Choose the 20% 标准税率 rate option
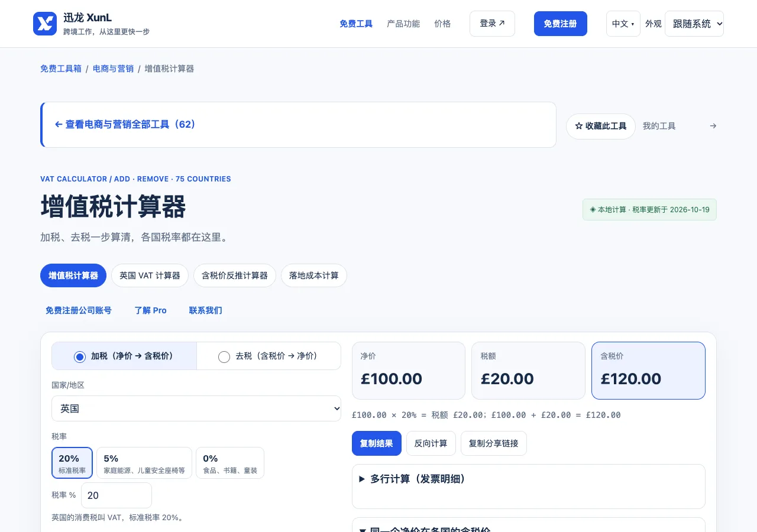 72,463
